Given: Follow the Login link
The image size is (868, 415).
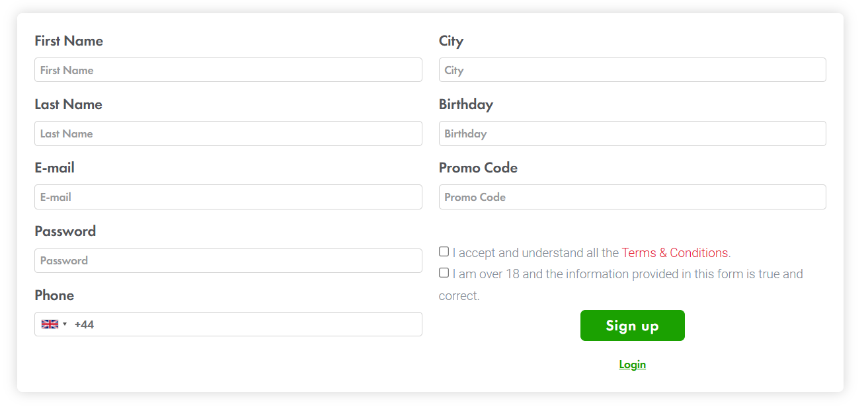Looking at the screenshot, I should [x=633, y=365].
